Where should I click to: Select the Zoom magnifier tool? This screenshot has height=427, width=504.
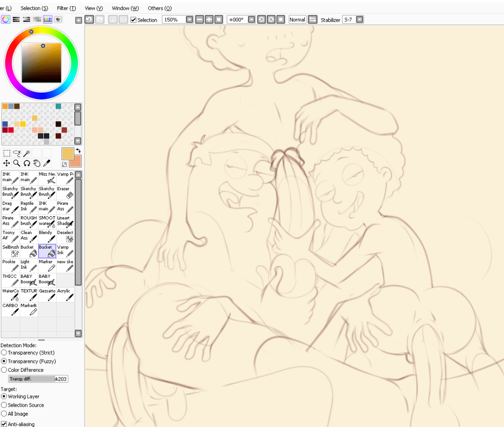point(16,163)
